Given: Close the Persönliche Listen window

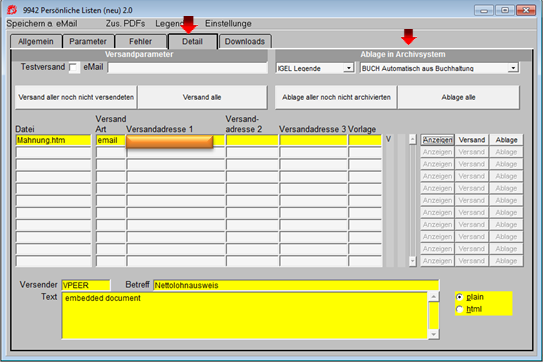Looking at the screenshot, I should (526, 10).
